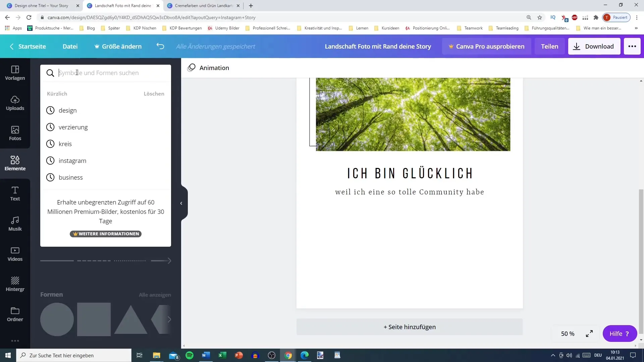Click the Teilen share button
644x362 pixels.
pyautogui.click(x=549, y=46)
